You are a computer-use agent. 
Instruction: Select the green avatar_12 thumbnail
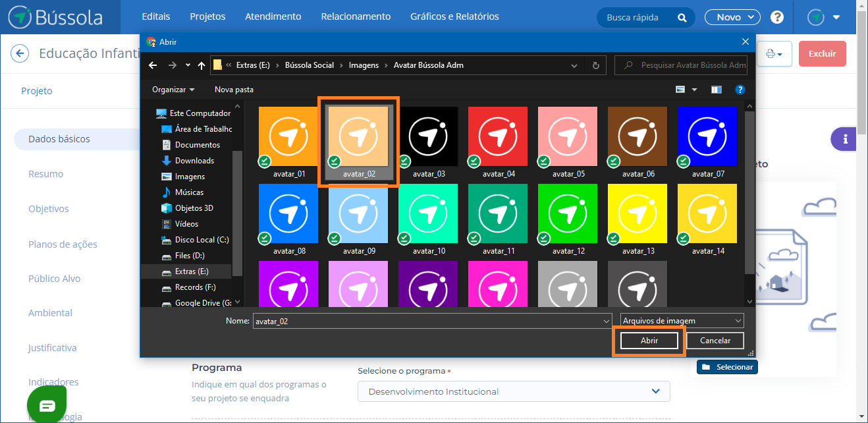(x=568, y=213)
